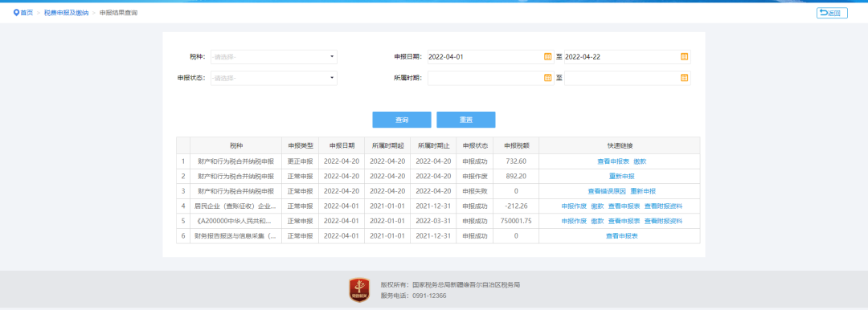Open calendar for 所属时期 start field

coord(548,78)
